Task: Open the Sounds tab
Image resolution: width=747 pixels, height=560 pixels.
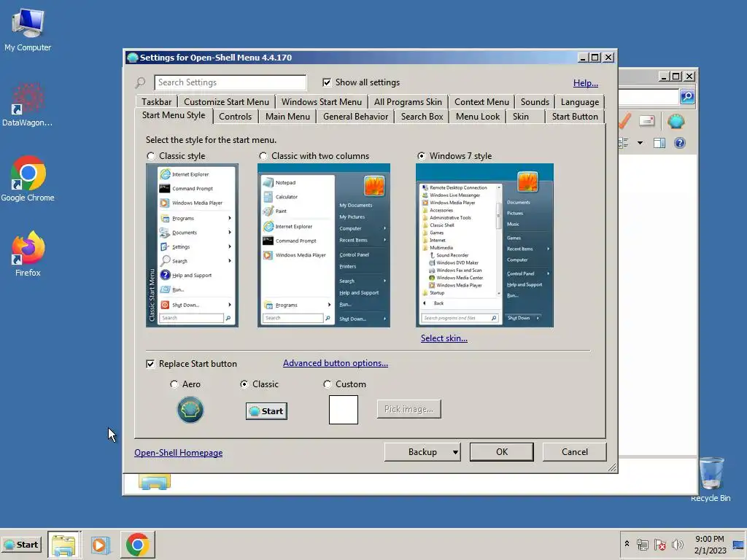Action: pyautogui.click(x=535, y=102)
